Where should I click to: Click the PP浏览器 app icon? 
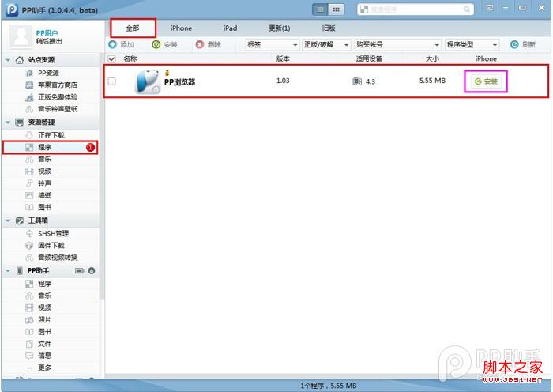pos(148,82)
